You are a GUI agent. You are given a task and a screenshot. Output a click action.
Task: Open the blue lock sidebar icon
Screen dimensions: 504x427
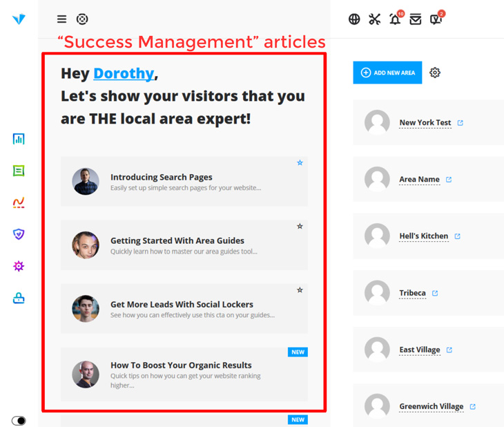point(19,298)
